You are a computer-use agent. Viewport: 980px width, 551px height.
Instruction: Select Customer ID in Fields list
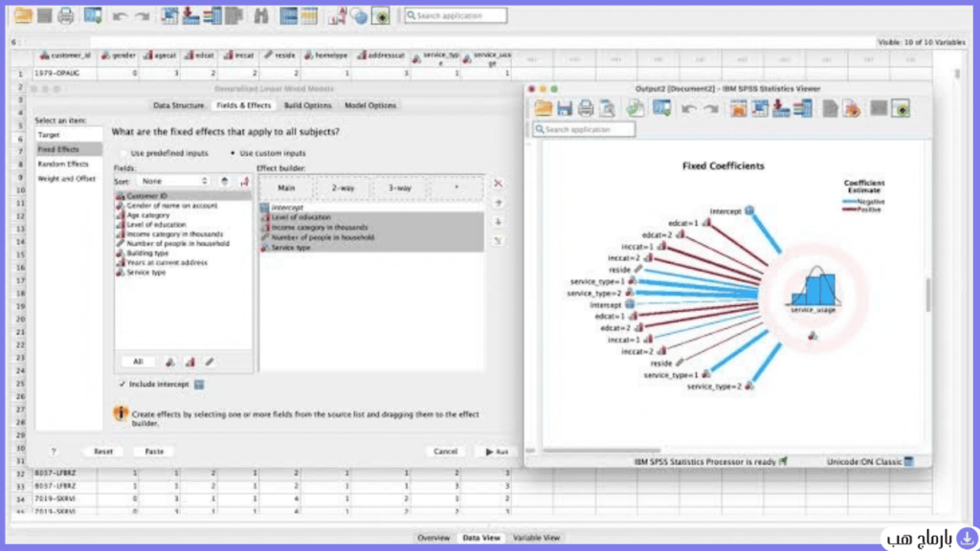click(x=183, y=196)
